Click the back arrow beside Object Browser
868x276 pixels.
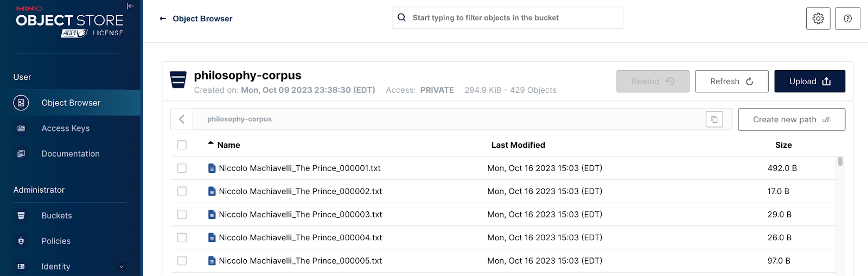point(163,18)
